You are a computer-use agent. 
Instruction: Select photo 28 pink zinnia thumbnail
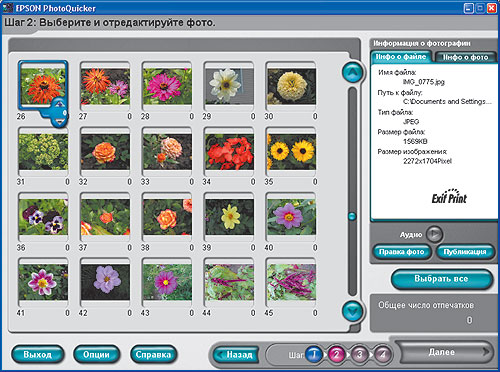167,87
